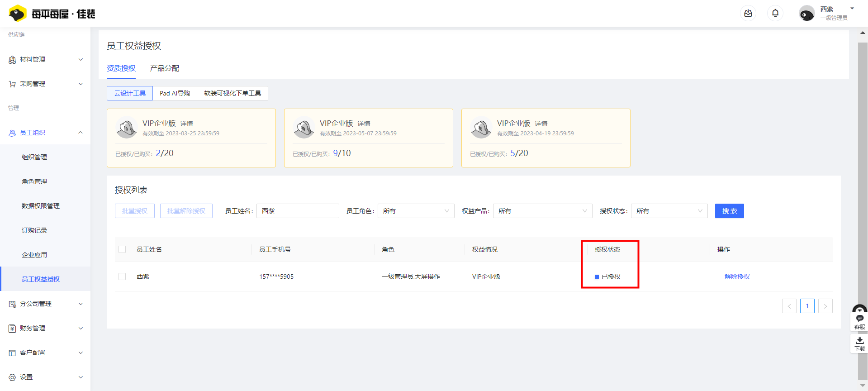Screen dimensions: 868x391
Task: Select the 软装可视化下单工具 tab
Action: [232, 93]
